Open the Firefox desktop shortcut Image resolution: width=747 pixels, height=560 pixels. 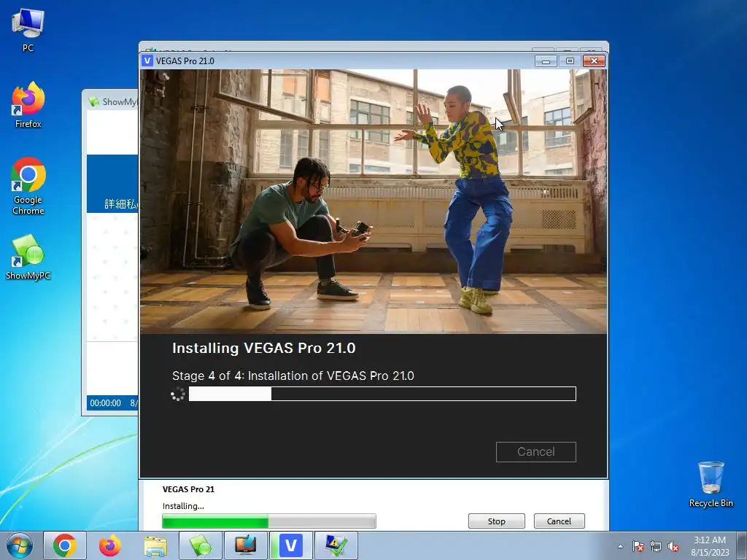tap(28, 105)
